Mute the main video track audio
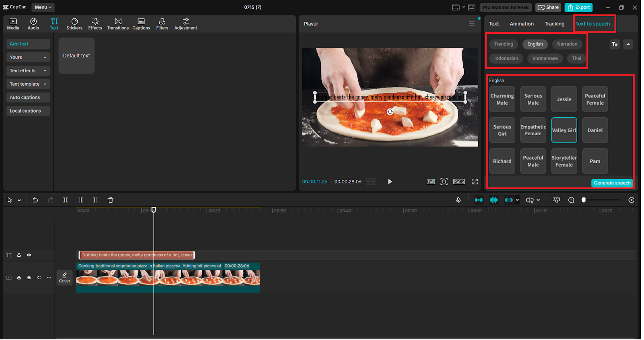This screenshot has height=340, width=644. pyautogui.click(x=39, y=278)
